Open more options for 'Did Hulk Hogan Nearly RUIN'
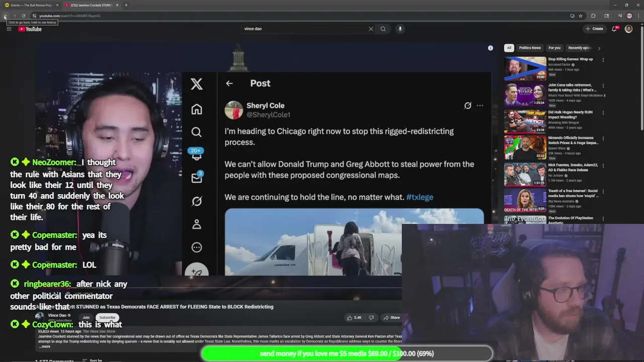This screenshot has width=644, height=362. (603, 113)
